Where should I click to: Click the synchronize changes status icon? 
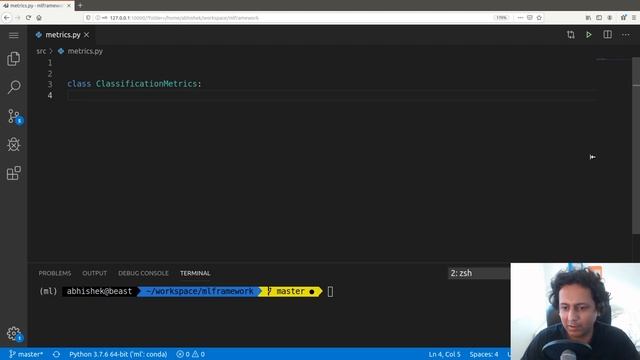pyautogui.click(x=56, y=354)
